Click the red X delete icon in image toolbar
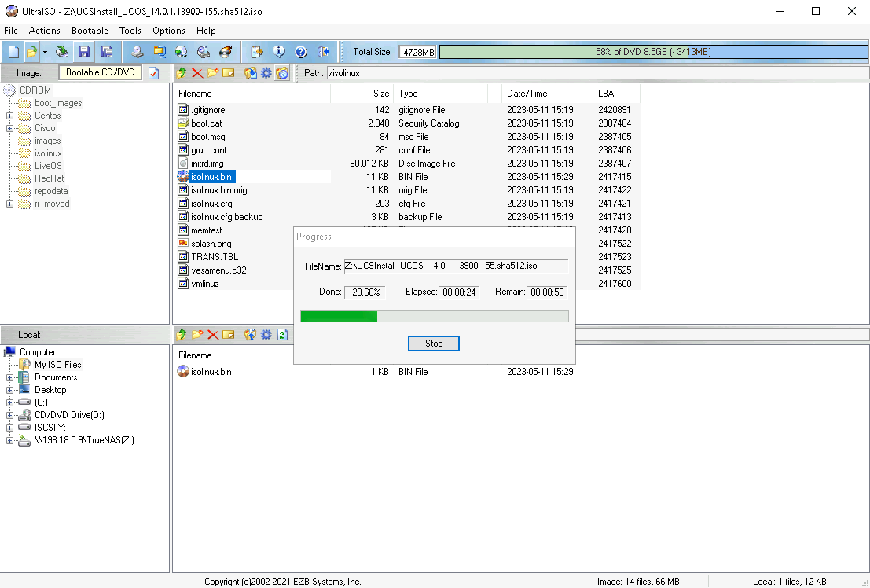This screenshot has width=870, height=588. click(x=196, y=73)
